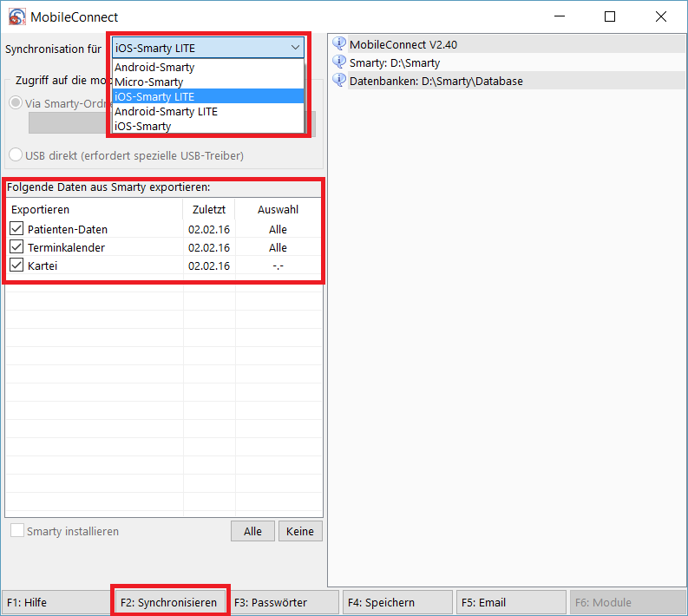Choose iOS-Smarty at the bottom of list
The height and width of the screenshot is (616, 688).
click(208, 126)
